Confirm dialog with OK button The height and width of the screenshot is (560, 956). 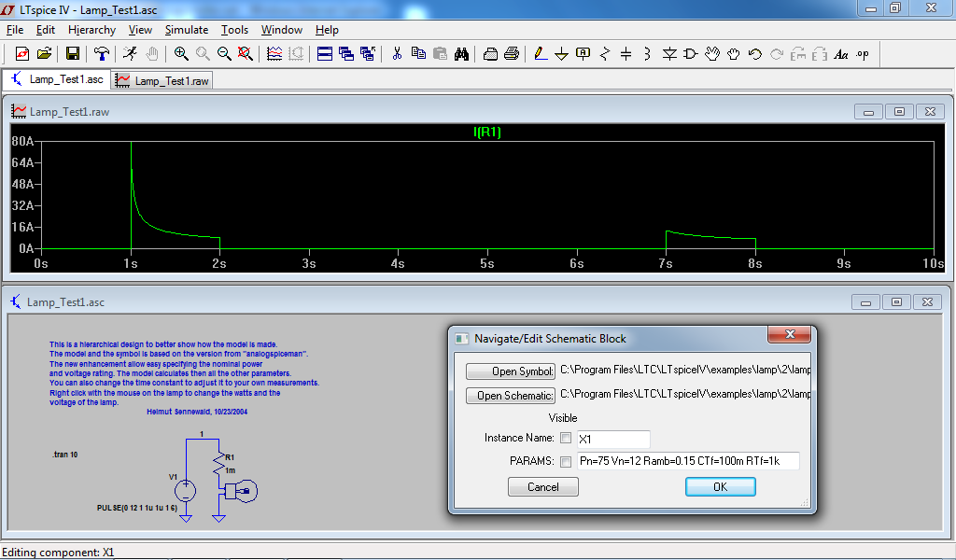click(720, 487)
